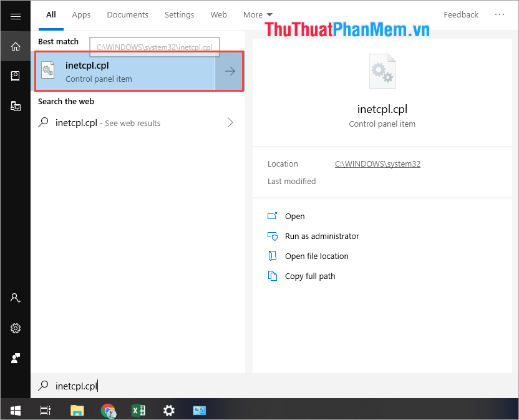Image resolution: width=519 pixels, height=420 pixels.
Task: Open the C:\WINDOWS\system32 location link
Action: point(377,164)
